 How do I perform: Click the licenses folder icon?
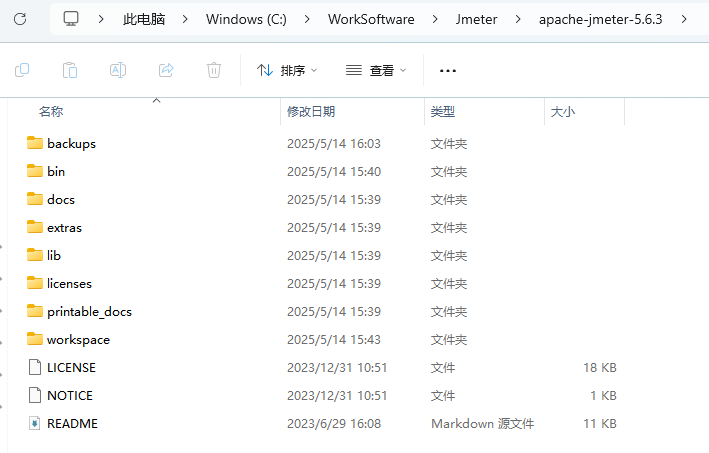click(x=35, y=283)
